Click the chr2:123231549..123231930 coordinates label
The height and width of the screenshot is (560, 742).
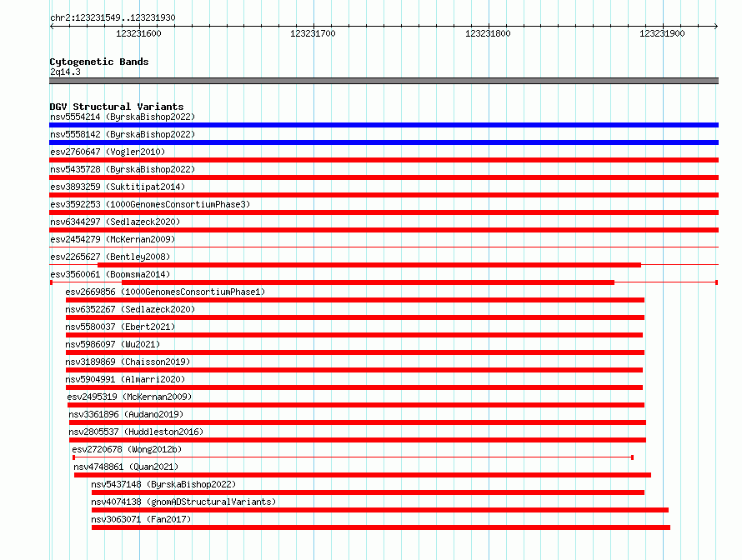pyautogui.click(x=113, y=18)
